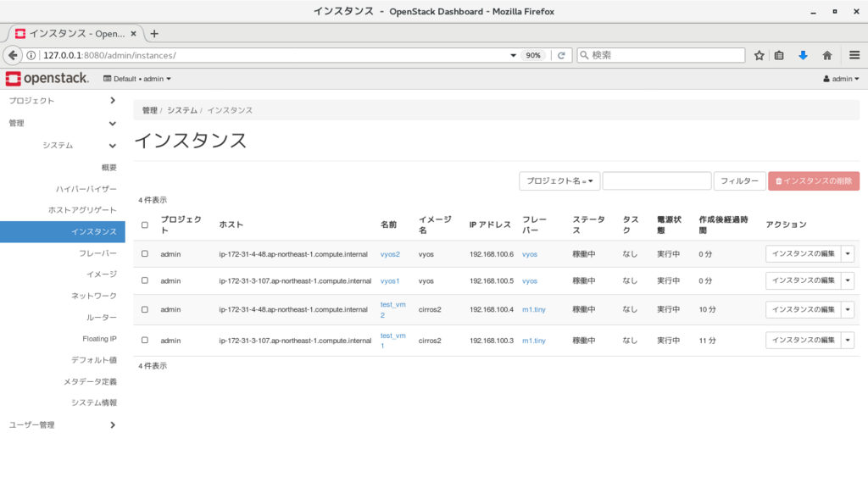
Task: Open a new tab with plus button
Action: click(154, 34)
